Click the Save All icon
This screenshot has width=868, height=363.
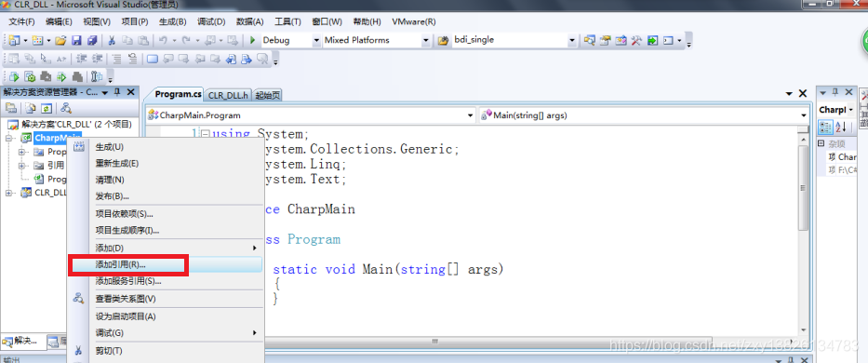pyautogui.click(x=92, y=40)
